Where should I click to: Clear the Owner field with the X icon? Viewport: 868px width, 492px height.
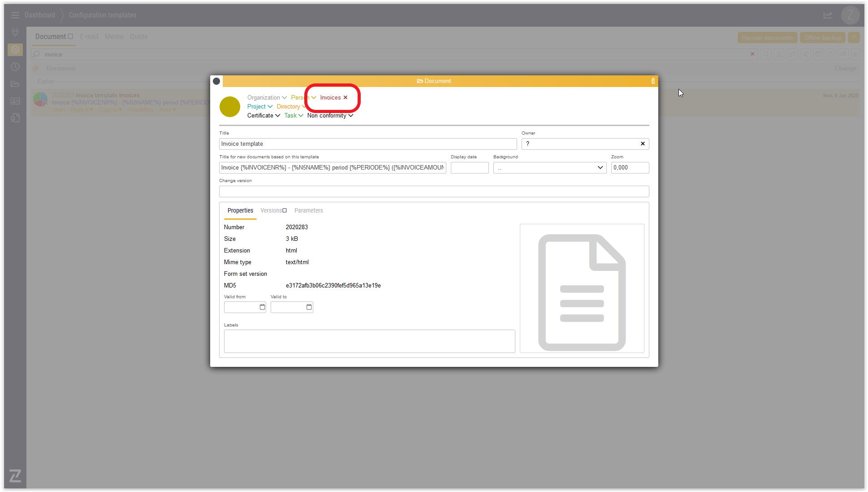[643, 144]
